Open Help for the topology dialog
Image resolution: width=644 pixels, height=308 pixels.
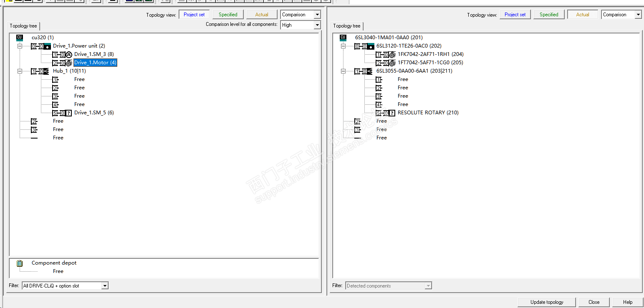point(628,302)
